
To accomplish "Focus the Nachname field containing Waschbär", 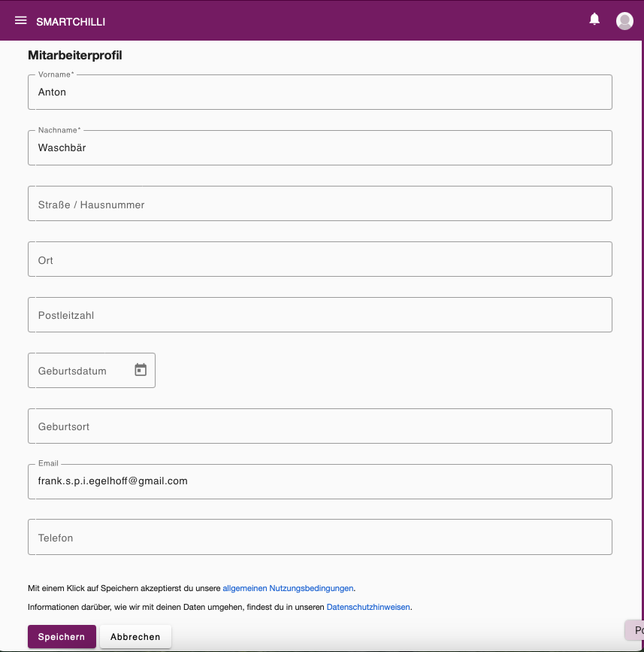I will point(320,148).
